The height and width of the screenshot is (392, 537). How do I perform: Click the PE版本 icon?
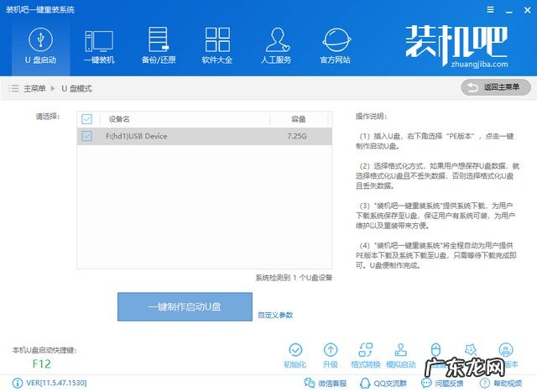point(506,350)
